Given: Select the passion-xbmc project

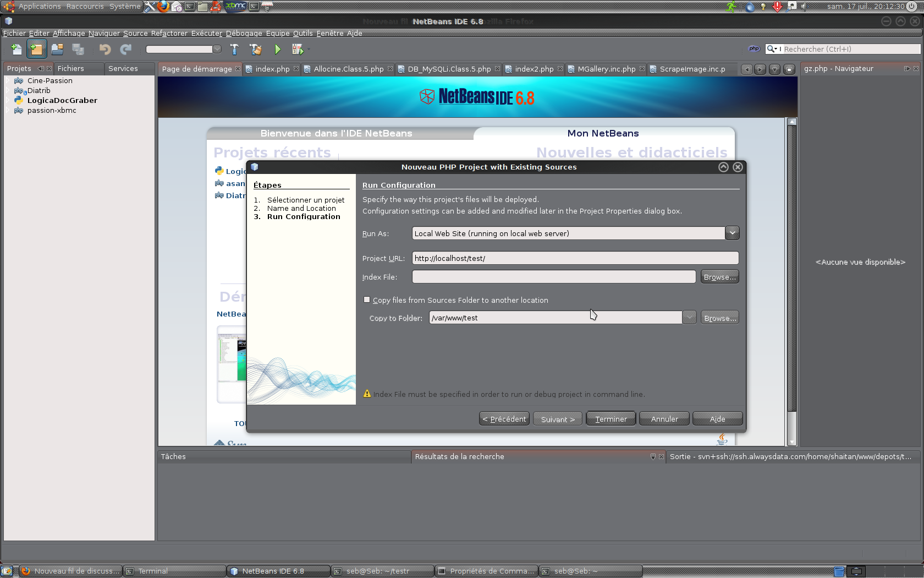Looking at the screenshot, I should click(x=52, y=110).
